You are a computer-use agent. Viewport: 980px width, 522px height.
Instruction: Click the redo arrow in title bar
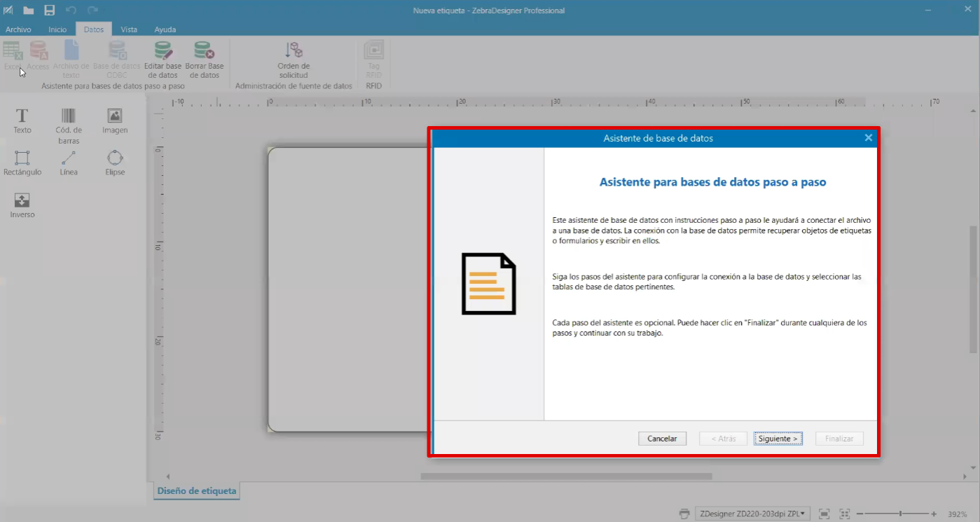[92, 11]
